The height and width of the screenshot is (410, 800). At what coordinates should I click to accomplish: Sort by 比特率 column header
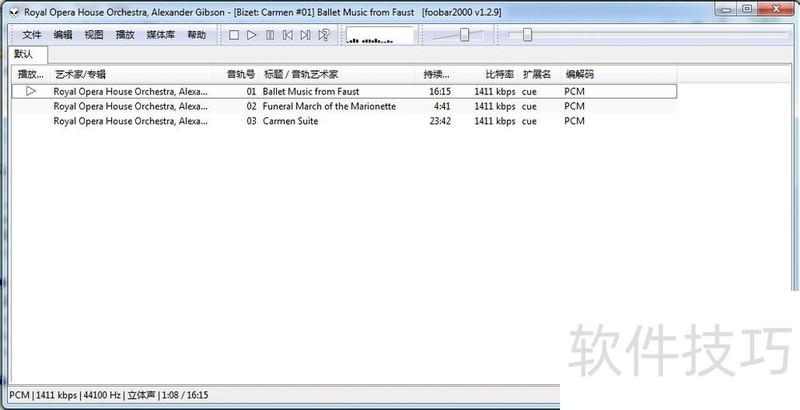[x=486, y=74]
